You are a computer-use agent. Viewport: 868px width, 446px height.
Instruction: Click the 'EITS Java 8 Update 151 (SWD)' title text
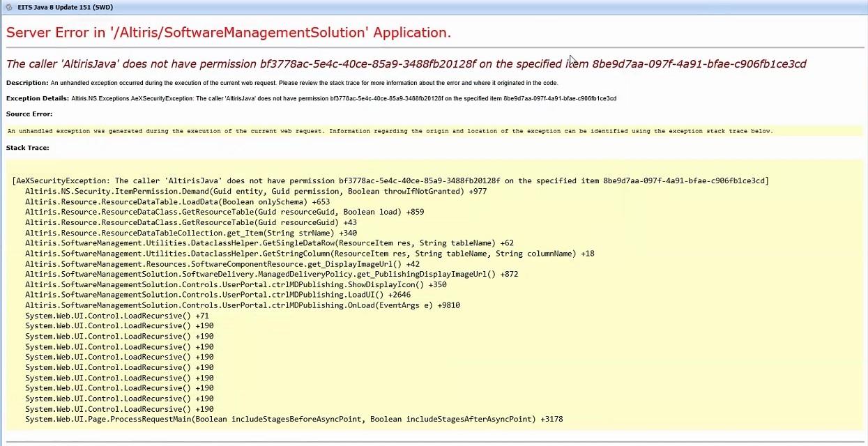pyautogui.click(x=65, y=7)
